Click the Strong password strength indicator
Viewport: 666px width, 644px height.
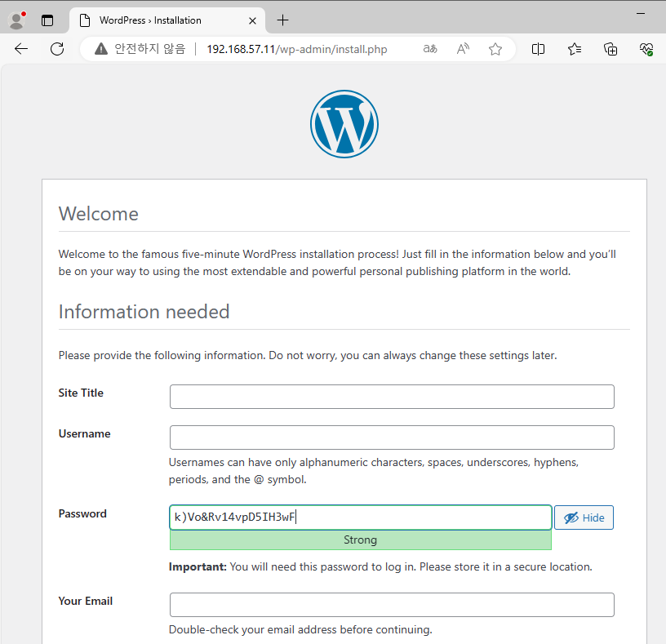point(361,540)
